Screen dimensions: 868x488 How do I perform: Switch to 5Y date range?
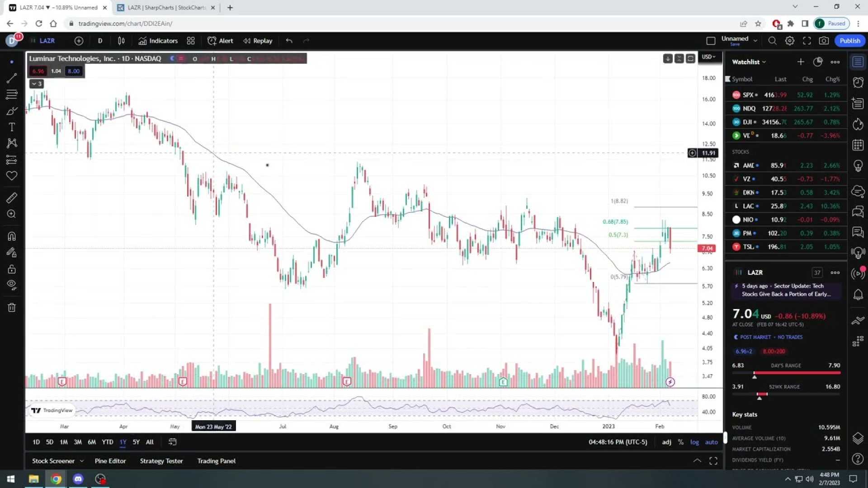coord(136,442)
